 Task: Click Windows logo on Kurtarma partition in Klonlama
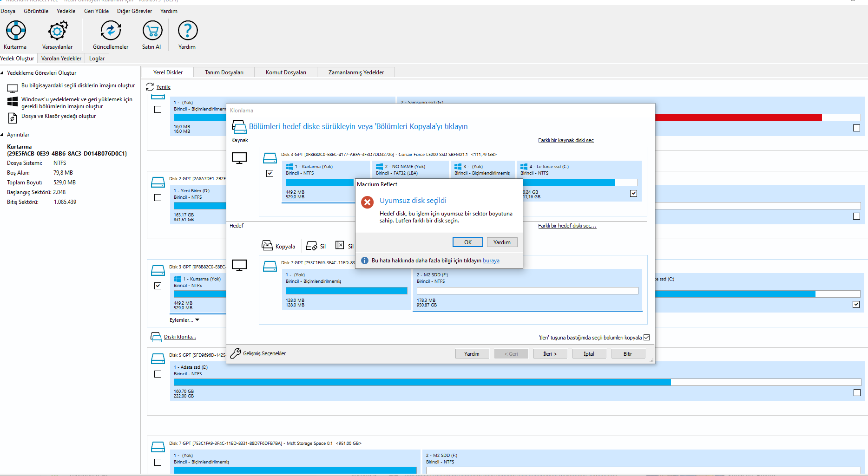289,166
